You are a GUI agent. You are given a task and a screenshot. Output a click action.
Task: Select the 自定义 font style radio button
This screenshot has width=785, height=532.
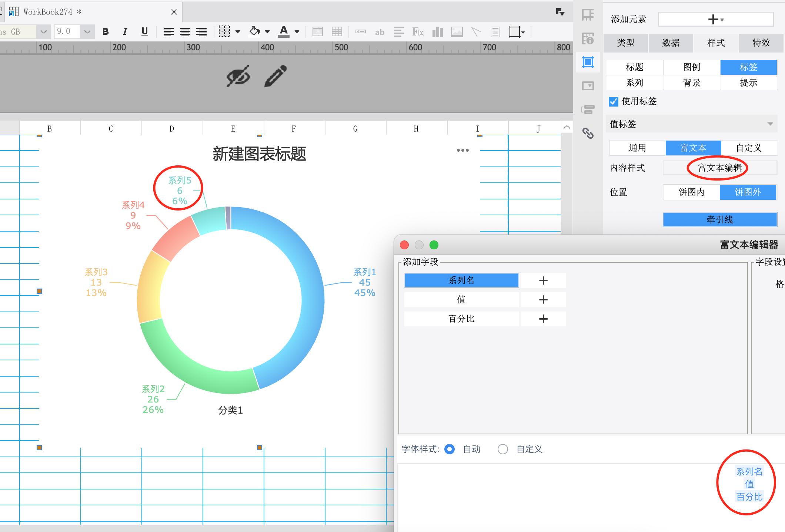click(502, 449)
